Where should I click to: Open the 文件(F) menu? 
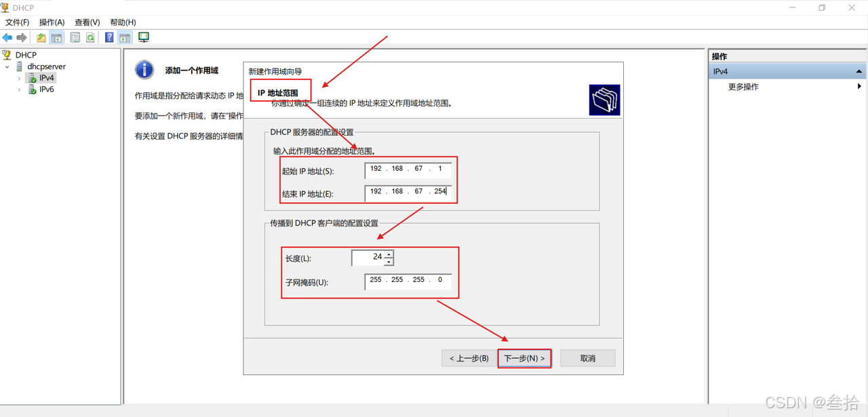[17, 22]
